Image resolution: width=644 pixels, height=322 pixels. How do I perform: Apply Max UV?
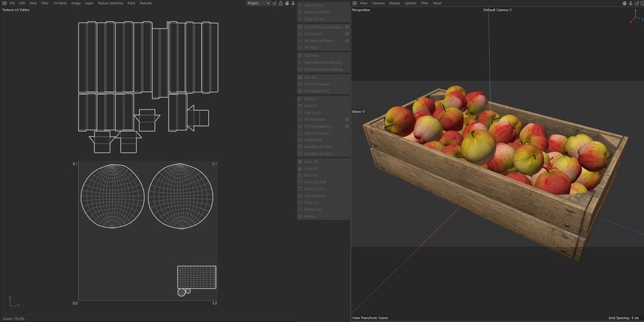(x=324, y=78)
